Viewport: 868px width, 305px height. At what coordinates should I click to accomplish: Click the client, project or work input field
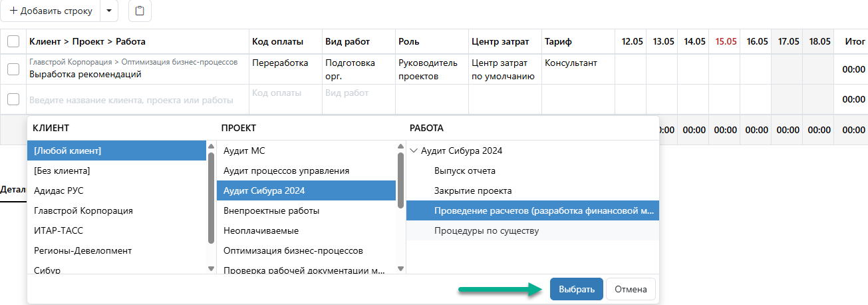pos(138,100)
